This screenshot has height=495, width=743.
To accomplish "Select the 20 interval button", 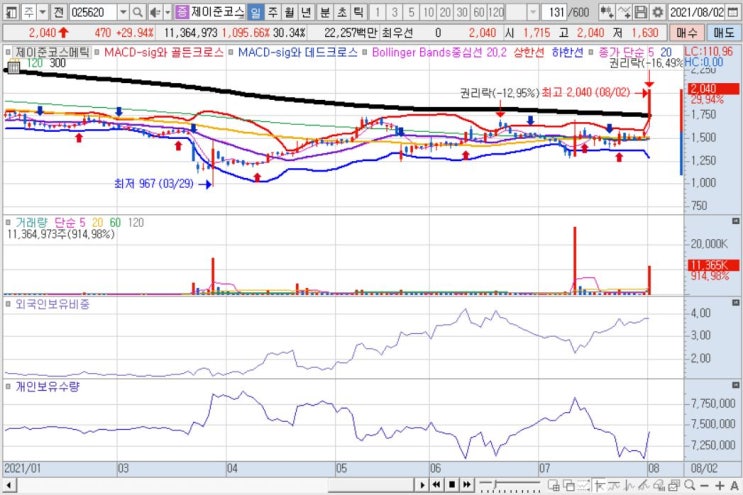I will click(445, 12).
